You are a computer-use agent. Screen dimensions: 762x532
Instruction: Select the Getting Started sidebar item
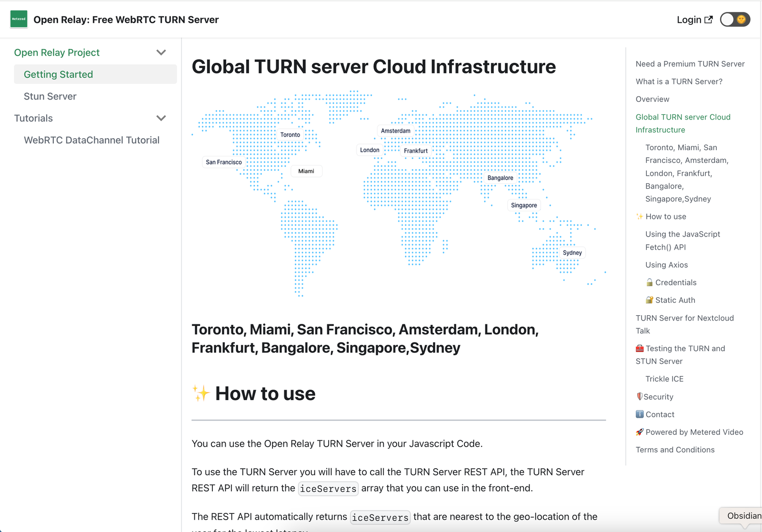58,74
